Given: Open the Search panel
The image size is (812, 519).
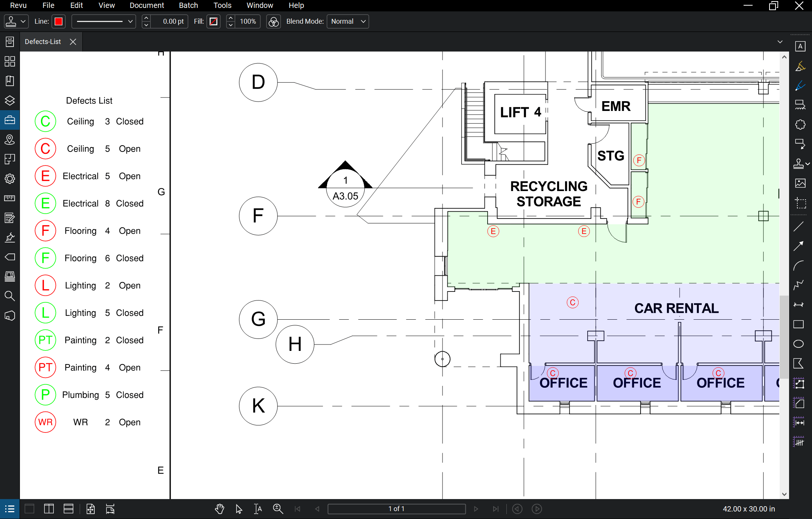Looking at the screenshot, I should [10, 296].
